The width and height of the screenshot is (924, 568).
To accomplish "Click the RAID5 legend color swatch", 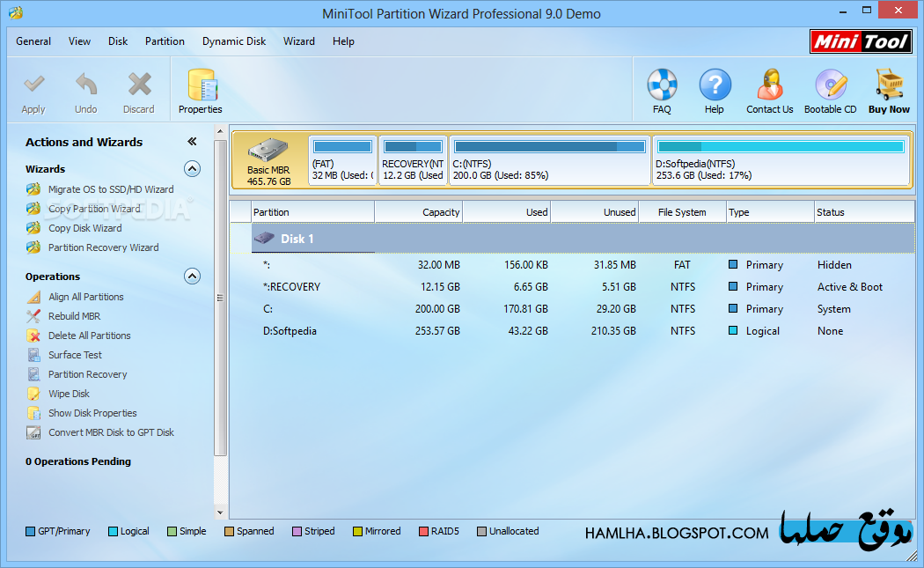I will pyautogui.click(x=423, y=531).
